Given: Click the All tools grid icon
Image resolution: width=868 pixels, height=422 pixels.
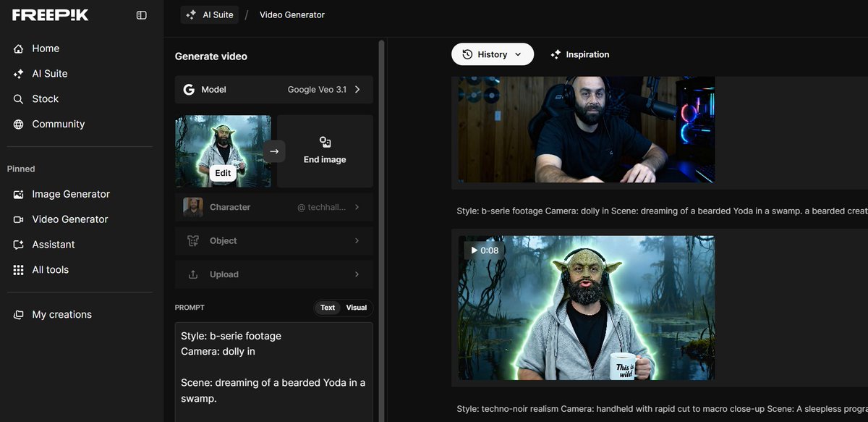Looking at the screenshot, I should 19,270.
